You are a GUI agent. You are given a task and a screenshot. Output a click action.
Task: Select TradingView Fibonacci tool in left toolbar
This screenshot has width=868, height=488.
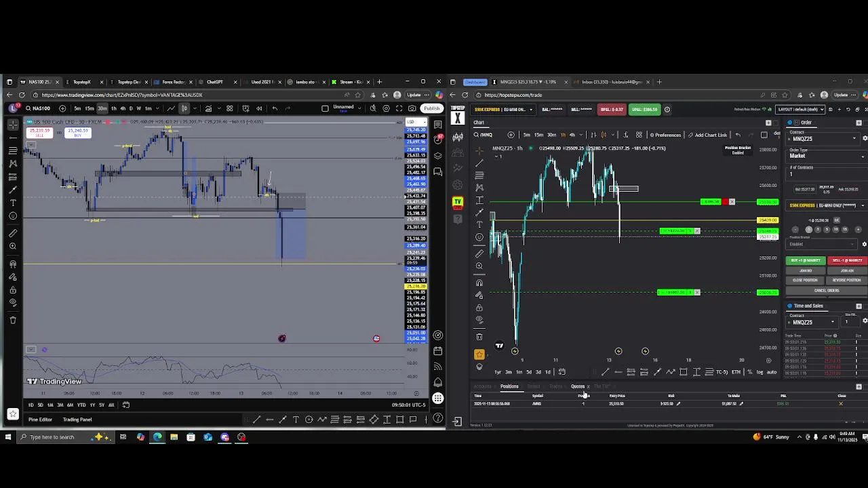coord(13,151)
